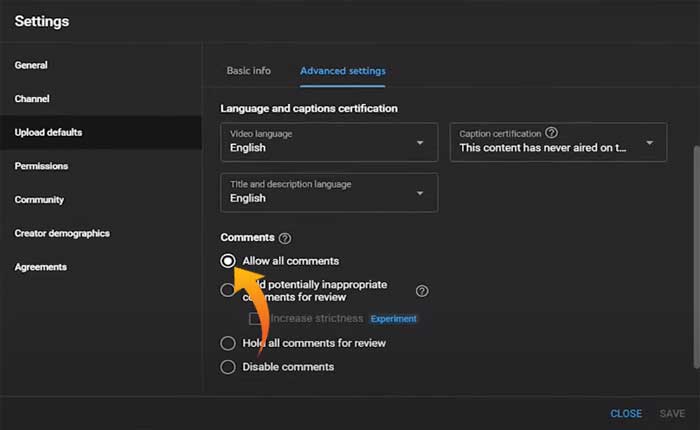
Task: Open the Channel settings section
Action: click(32, 99)
